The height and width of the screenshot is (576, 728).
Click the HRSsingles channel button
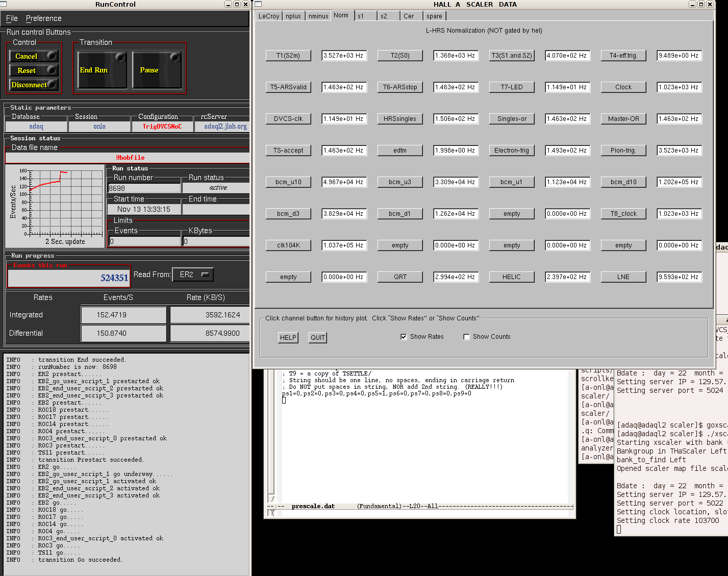400,119
